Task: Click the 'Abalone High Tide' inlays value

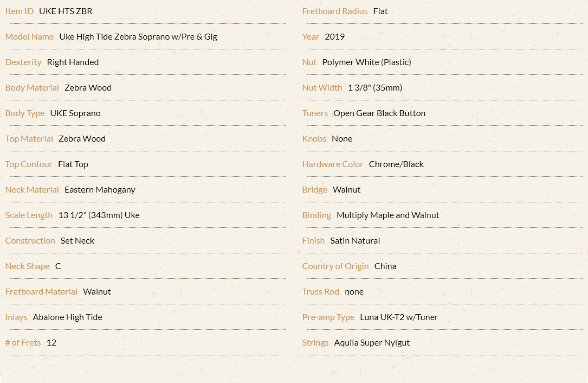Action: point(68,317)
